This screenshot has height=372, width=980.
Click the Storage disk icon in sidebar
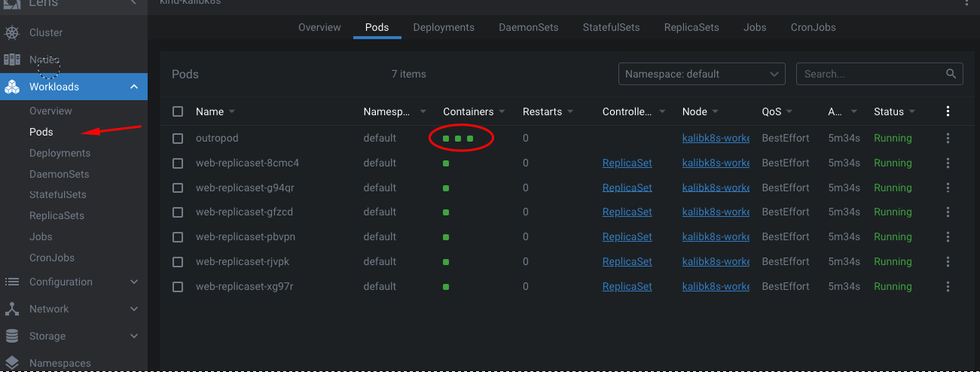coord(12,336)
